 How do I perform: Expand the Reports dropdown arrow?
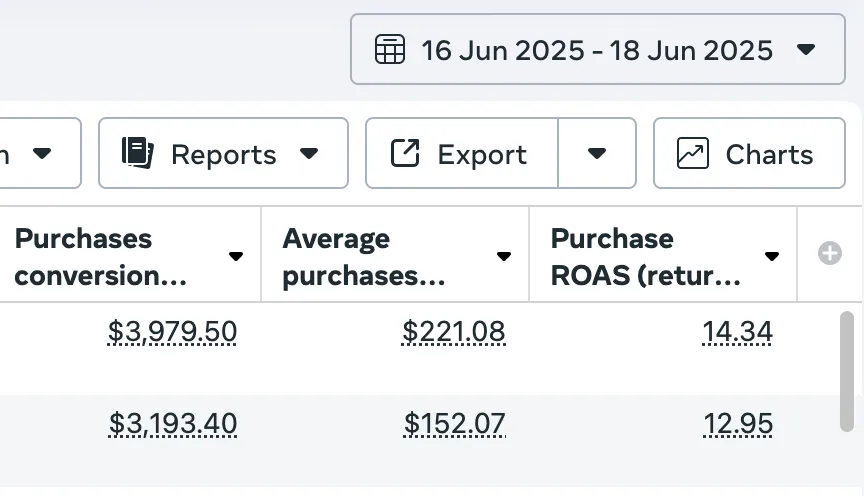pyautogui.click(x=309, y=153)
